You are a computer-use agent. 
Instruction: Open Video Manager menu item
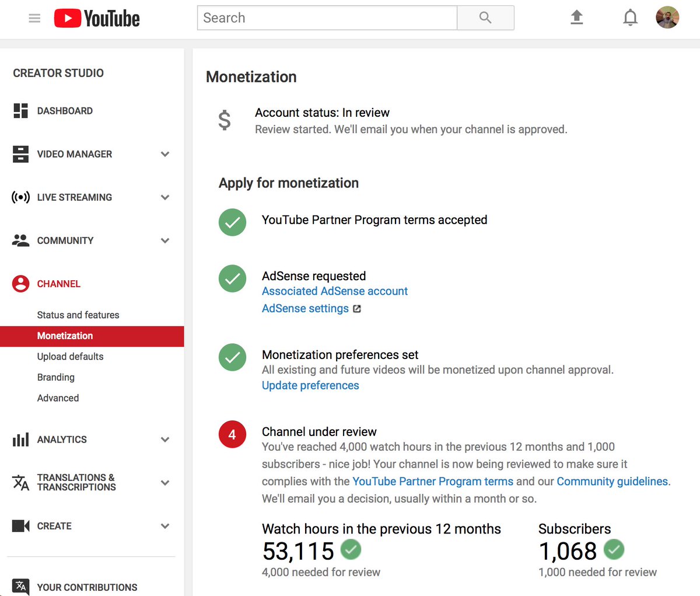tap(75, 154)
